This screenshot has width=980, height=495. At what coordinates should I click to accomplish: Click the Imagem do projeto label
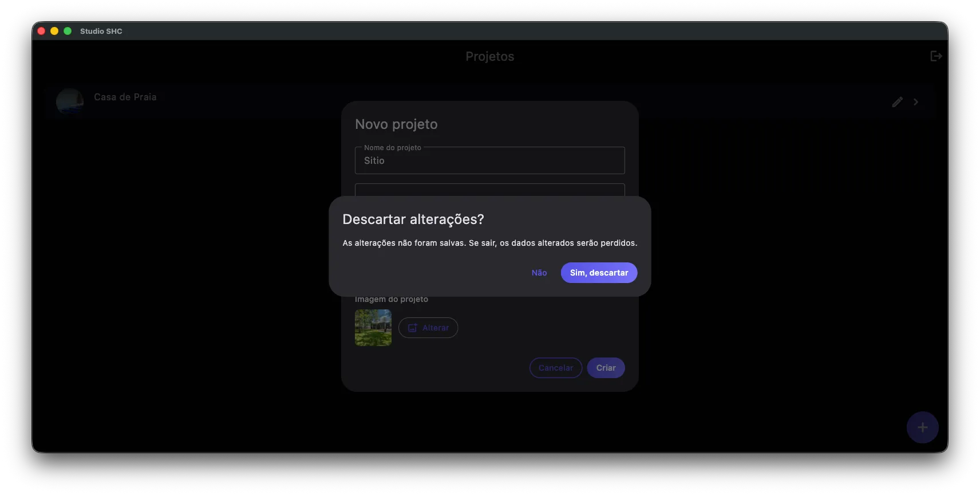(392, 300)
